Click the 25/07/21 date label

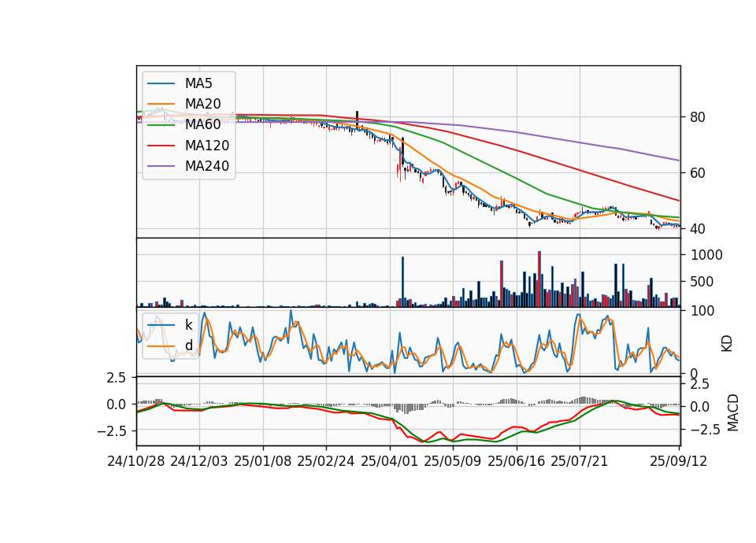(x=580, y=461)
